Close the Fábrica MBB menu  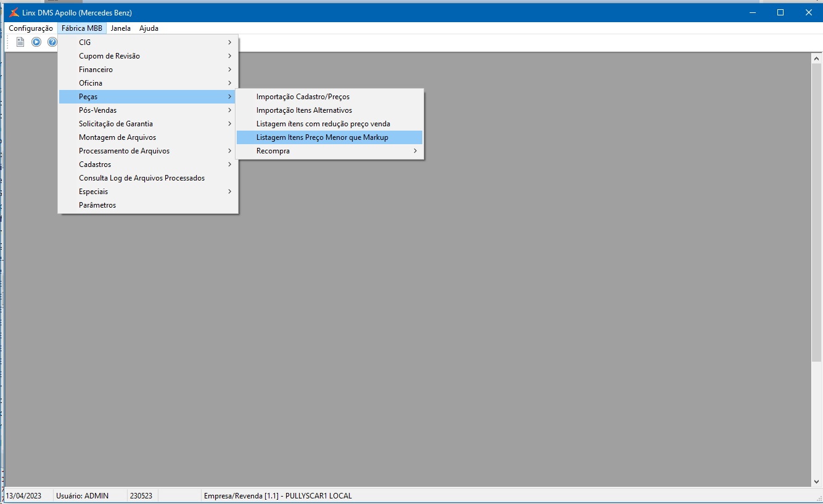point(82,28)
